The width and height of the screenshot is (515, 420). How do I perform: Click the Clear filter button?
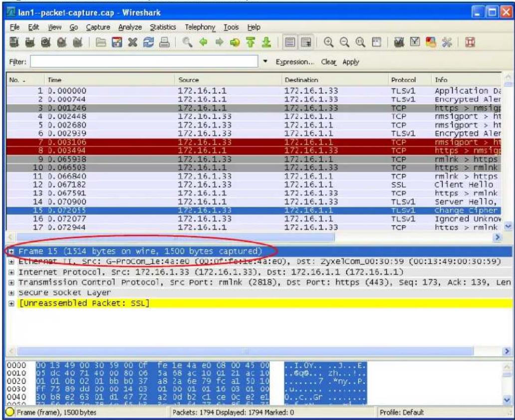328,62
